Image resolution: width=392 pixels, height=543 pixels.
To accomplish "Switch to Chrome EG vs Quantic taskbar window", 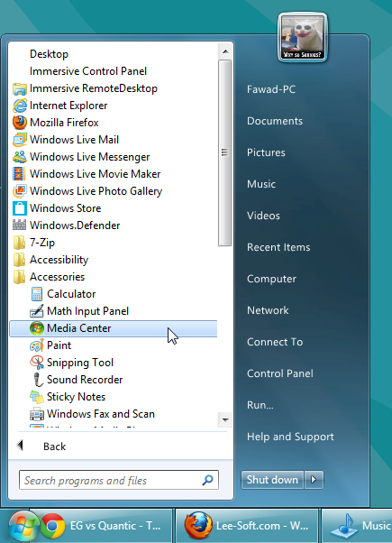I will pyautogui.click(x=105, y=526).
